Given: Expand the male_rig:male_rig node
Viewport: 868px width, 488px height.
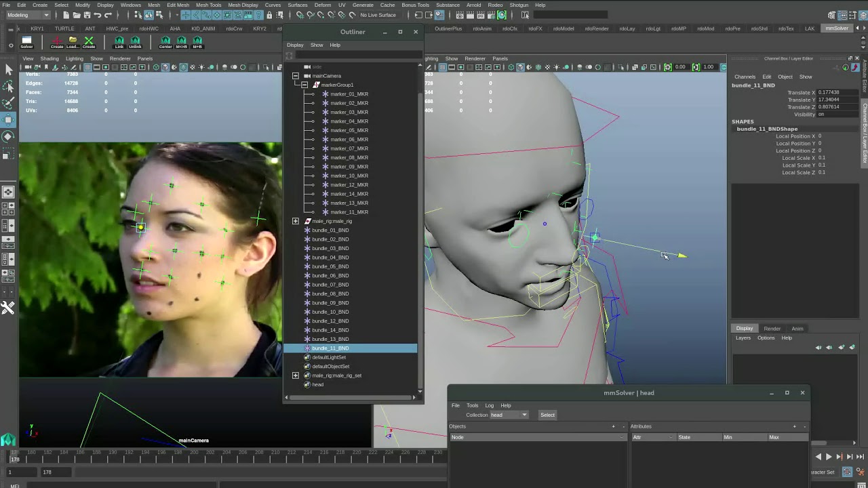Looking at the screenshot, I should [296, 221].
